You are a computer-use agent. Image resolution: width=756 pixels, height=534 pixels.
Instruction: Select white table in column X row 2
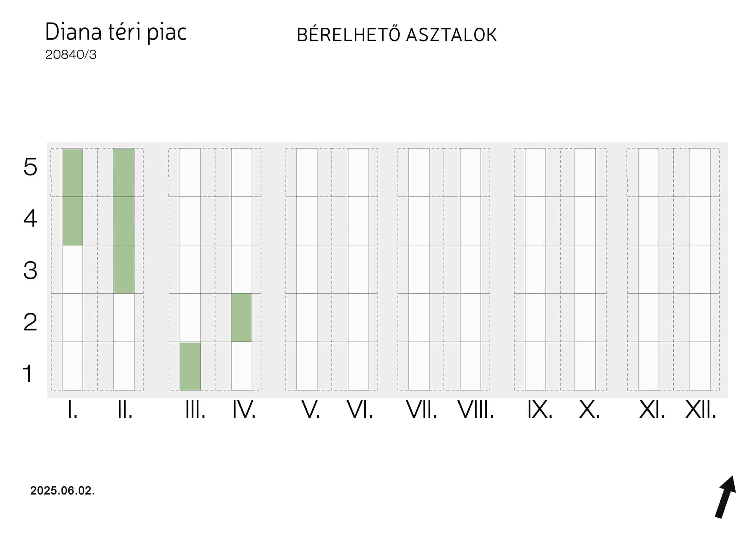585,317
